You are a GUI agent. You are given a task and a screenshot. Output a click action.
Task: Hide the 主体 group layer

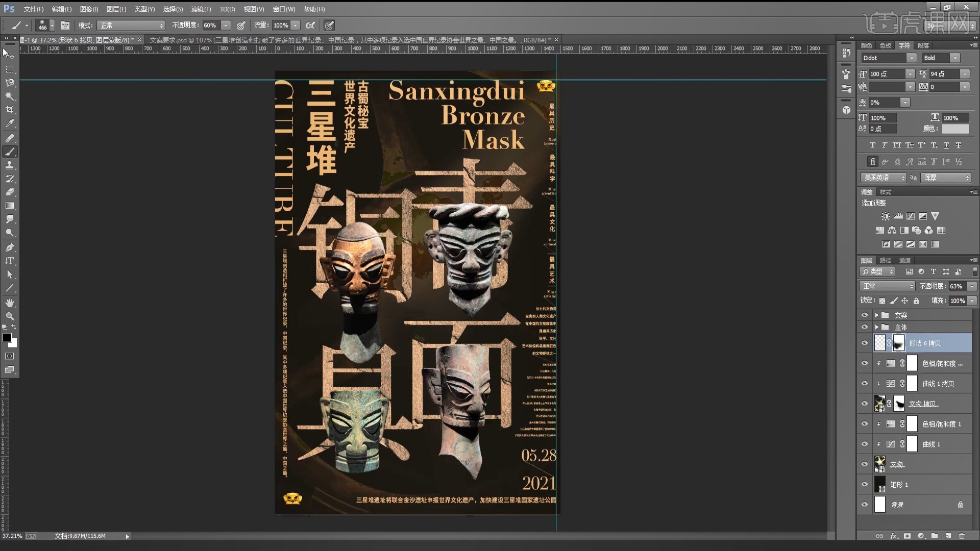865,327
